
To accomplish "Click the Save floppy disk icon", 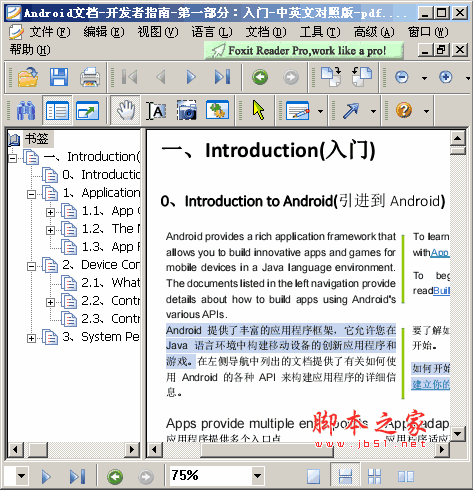I will 59,77.
